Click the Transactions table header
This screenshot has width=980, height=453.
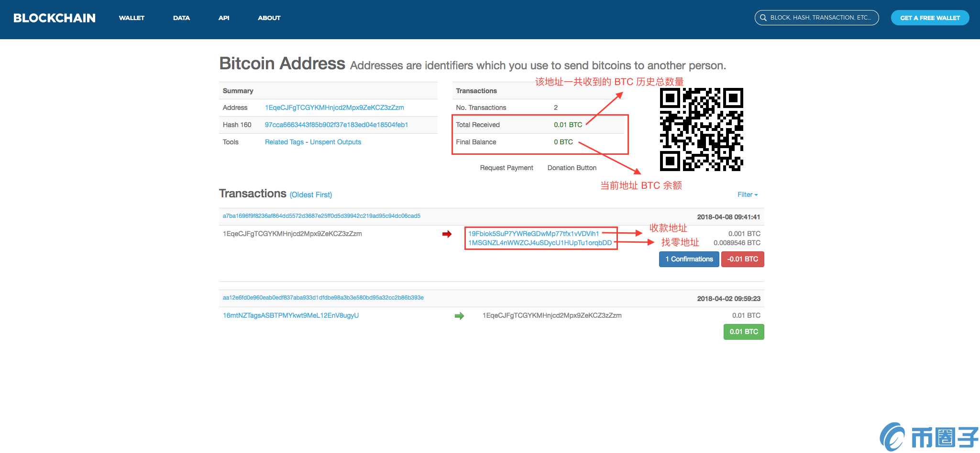coord(476,91)
